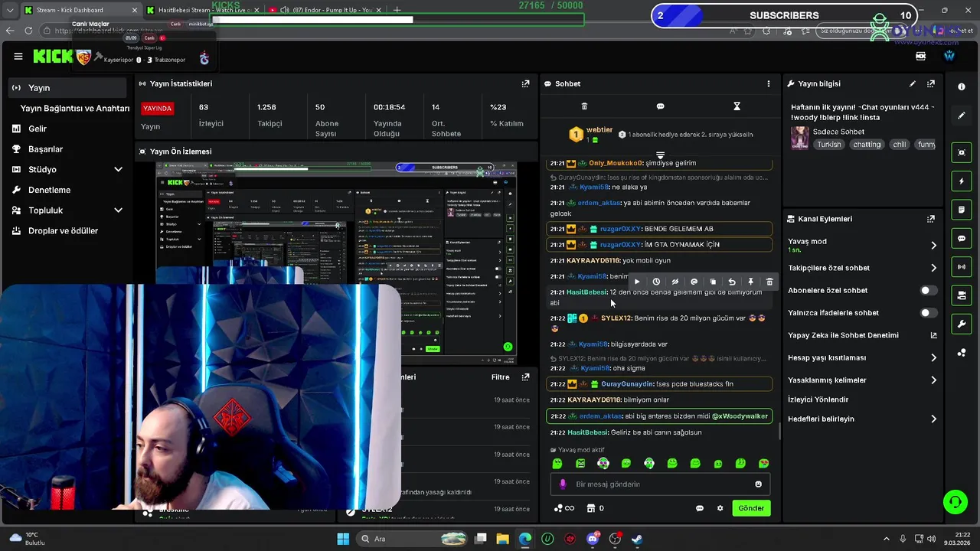Switch to Stream - Kick Dashboard browser tab
Image resolution: width=980 pixels, height=551 pixels.
pos(80,10)
